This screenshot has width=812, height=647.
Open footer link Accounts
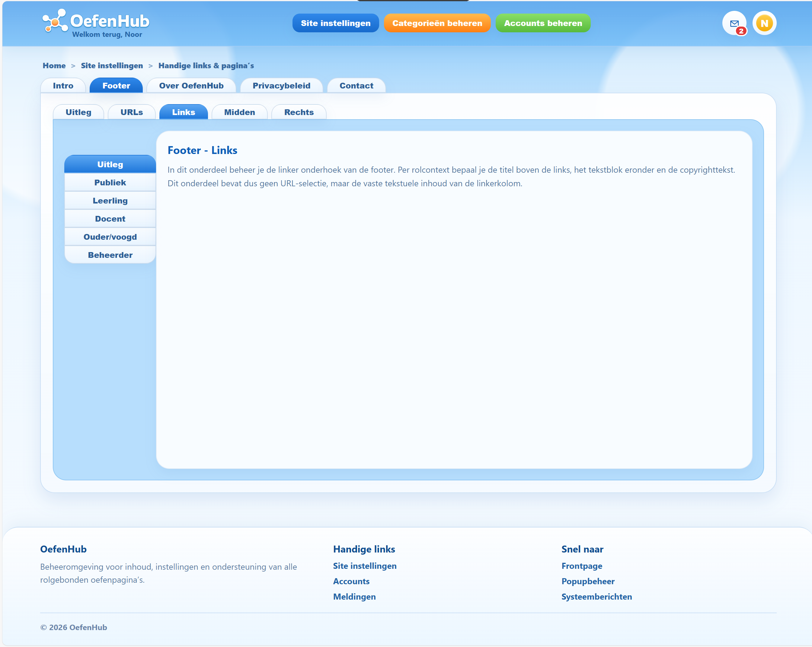pyautogui.click(x=351, y=581)
